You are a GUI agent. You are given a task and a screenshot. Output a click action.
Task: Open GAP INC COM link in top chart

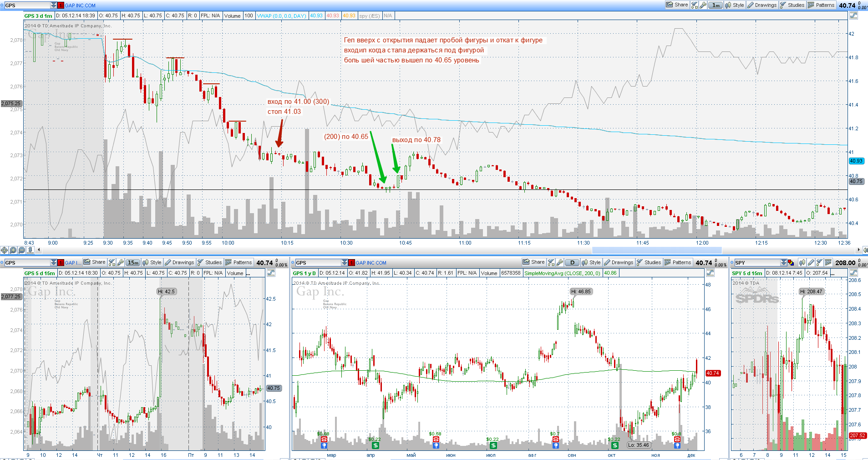tap(80, 5)
